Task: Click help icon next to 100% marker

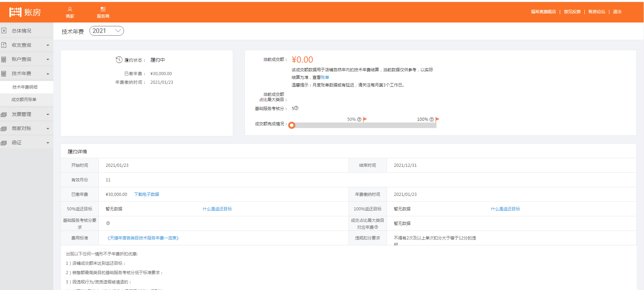Action: 432,119
